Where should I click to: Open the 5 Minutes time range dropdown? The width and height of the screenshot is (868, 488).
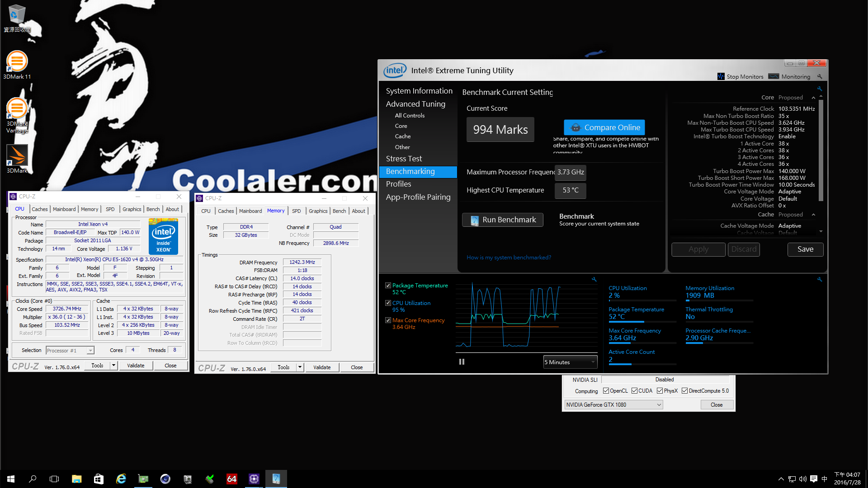point(570,362)
